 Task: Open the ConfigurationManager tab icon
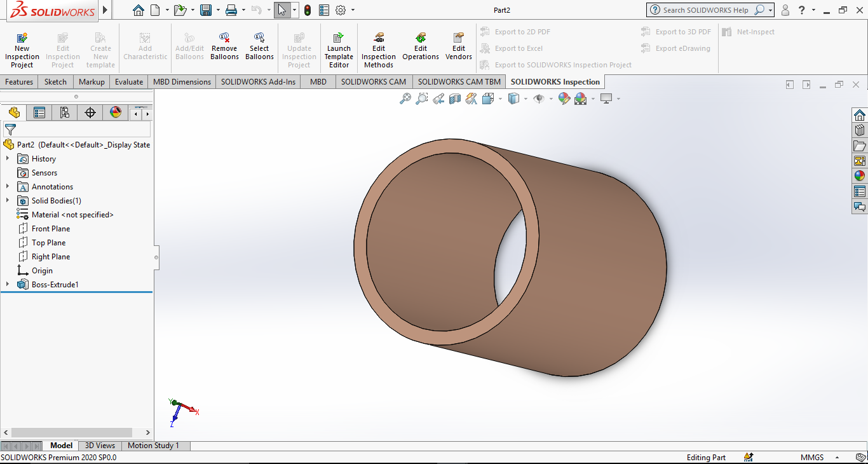tap(65, 113)
